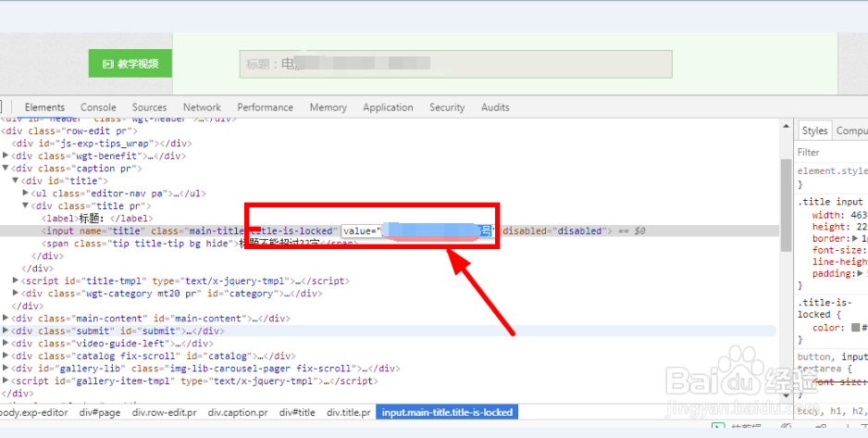Expand the gallery-item-tmpl script node
This screenshot has height=438, width=868.
click(x=6, y=381)
